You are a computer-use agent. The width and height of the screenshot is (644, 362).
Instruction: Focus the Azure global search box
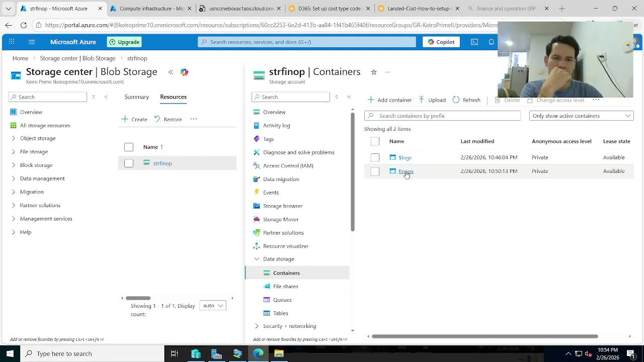307,42
